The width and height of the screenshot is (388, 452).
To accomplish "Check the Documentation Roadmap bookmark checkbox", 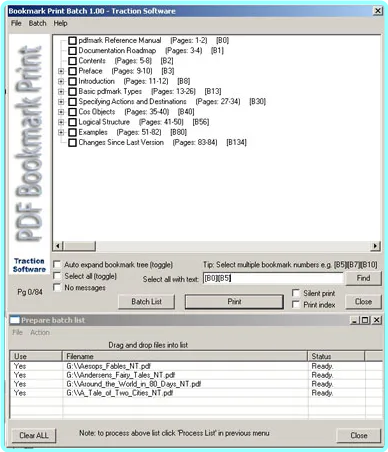I will [72, 51].
